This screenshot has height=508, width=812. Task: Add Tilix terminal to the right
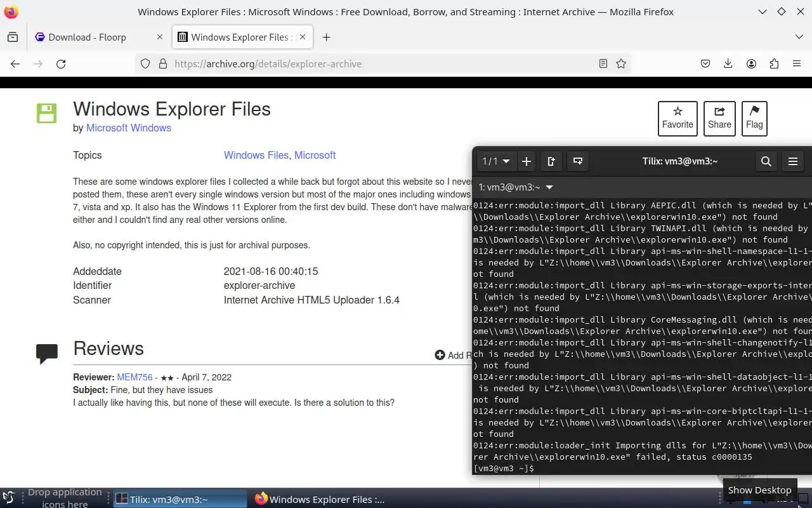pos(551,161)
